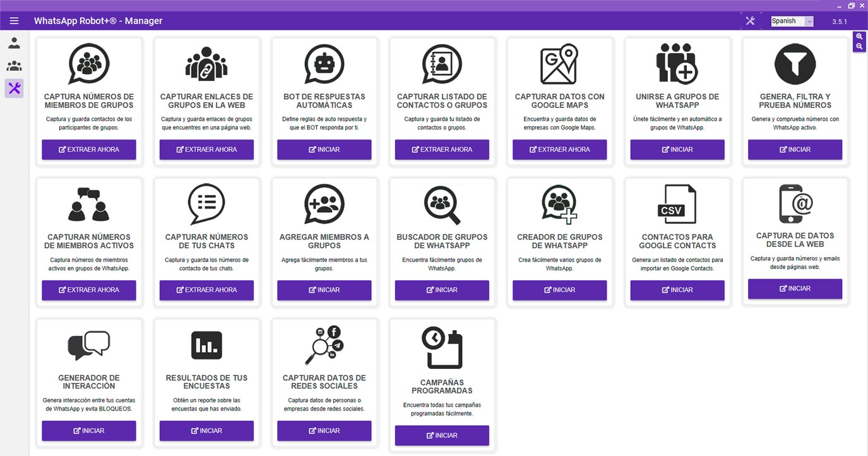Click the Creador de Grupos icon
The height and width of the screenshot is (456, 868).
coord(559,205)
